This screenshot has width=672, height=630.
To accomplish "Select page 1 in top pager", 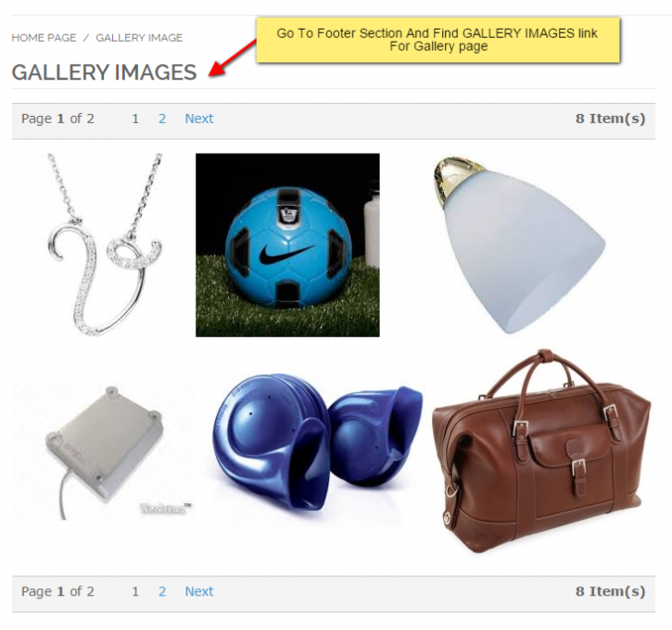I will click(135, 119).
